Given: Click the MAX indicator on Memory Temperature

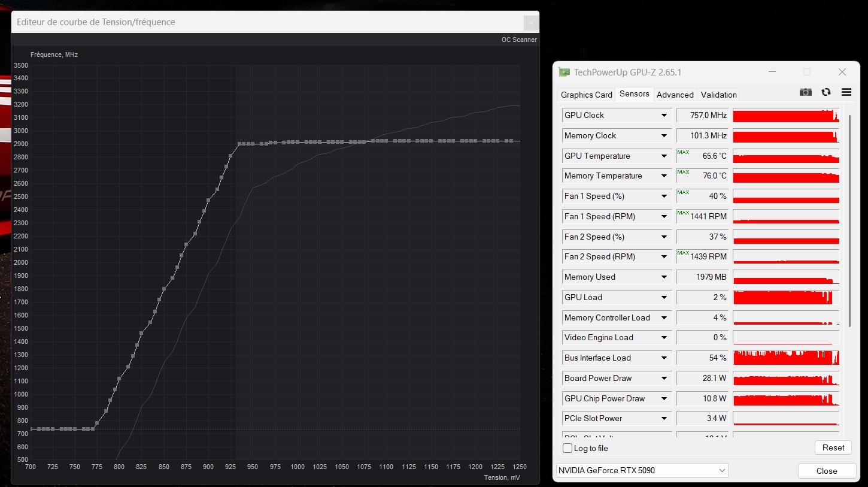Looking at the screenshot, I should tap(683, 173).
